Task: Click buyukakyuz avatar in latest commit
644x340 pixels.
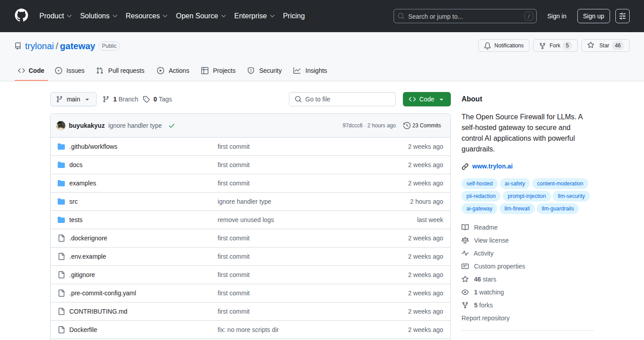Action: point(61,126)
